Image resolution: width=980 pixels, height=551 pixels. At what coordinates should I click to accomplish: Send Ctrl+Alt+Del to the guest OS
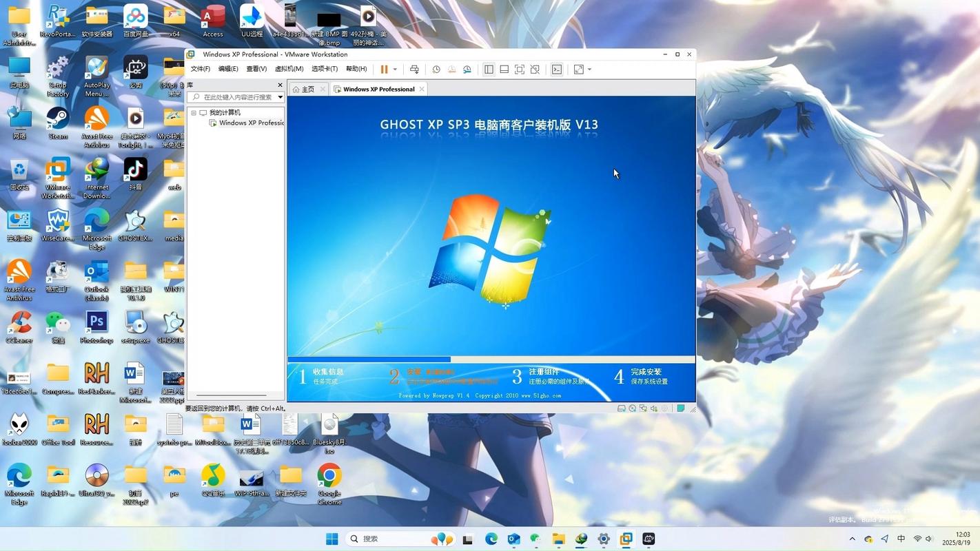(x=414, y=69)
